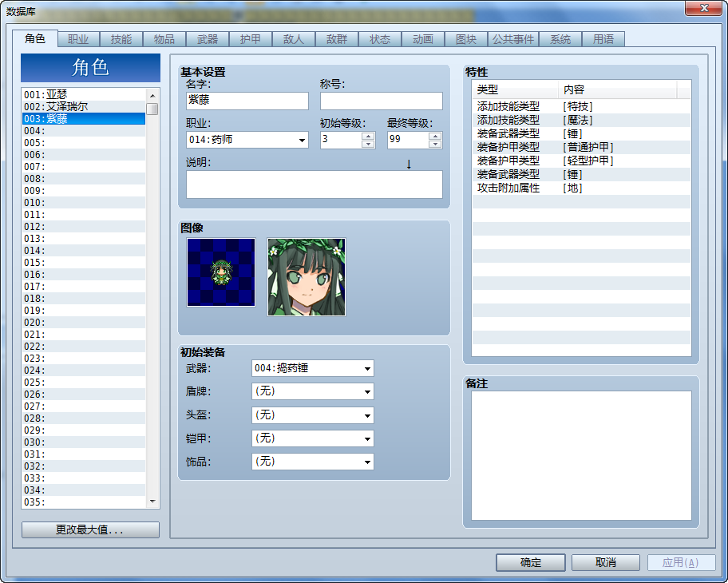728x583 pixels.
Task: Click the 称号 input field
Action: point(382,101)
